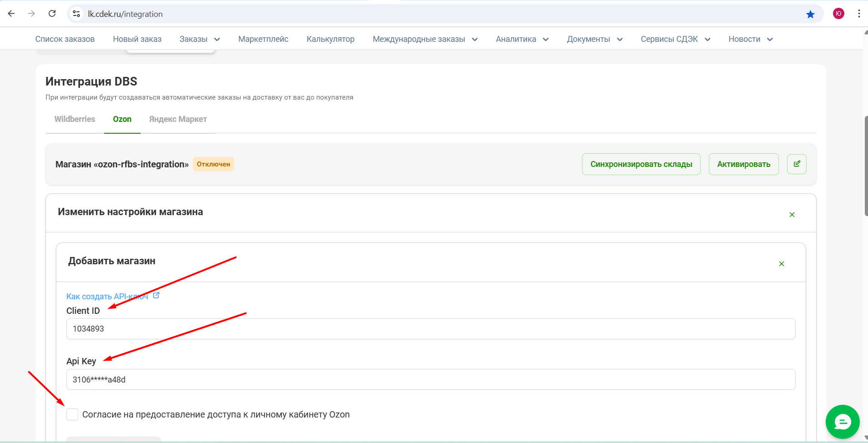Click into the Client ID field
868x443 pixels.
point(431,329)
